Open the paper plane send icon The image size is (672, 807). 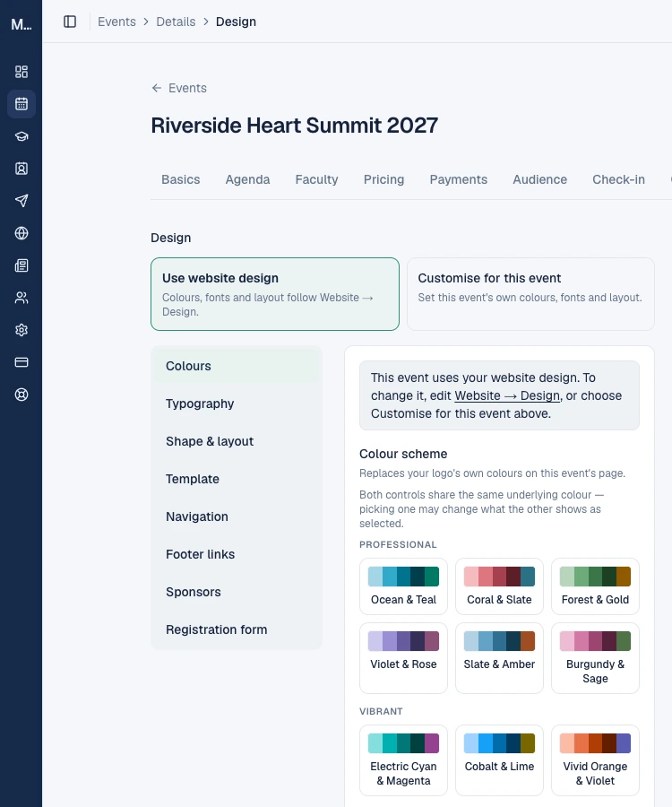pyautogui.click(x=22, y=201)
